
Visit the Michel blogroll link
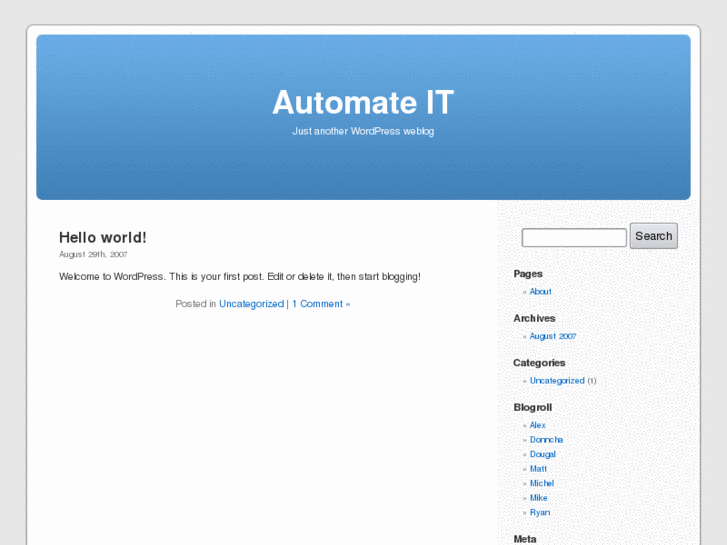(542, 483)
